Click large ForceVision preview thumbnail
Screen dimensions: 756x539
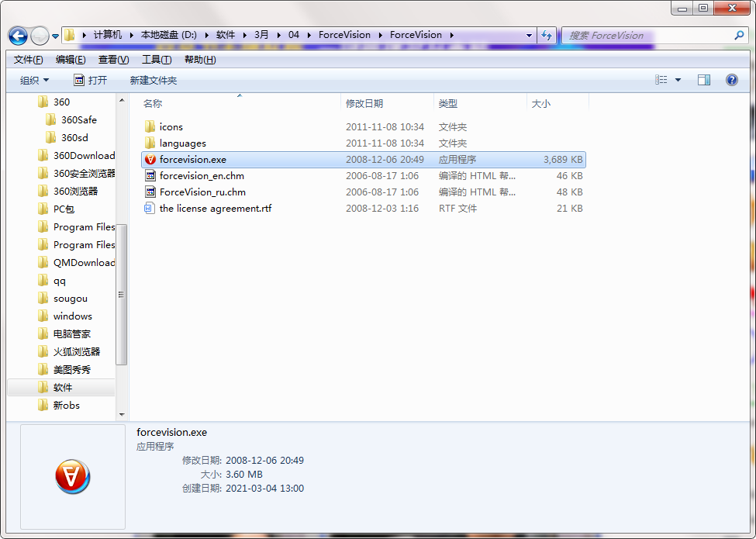(x=72, y=476)
